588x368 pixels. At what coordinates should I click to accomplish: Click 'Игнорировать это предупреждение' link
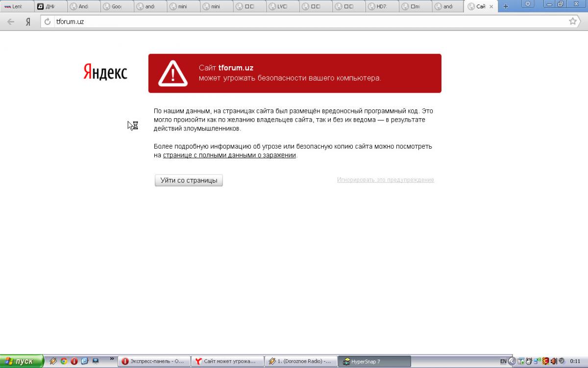click(x=385, y=180)
